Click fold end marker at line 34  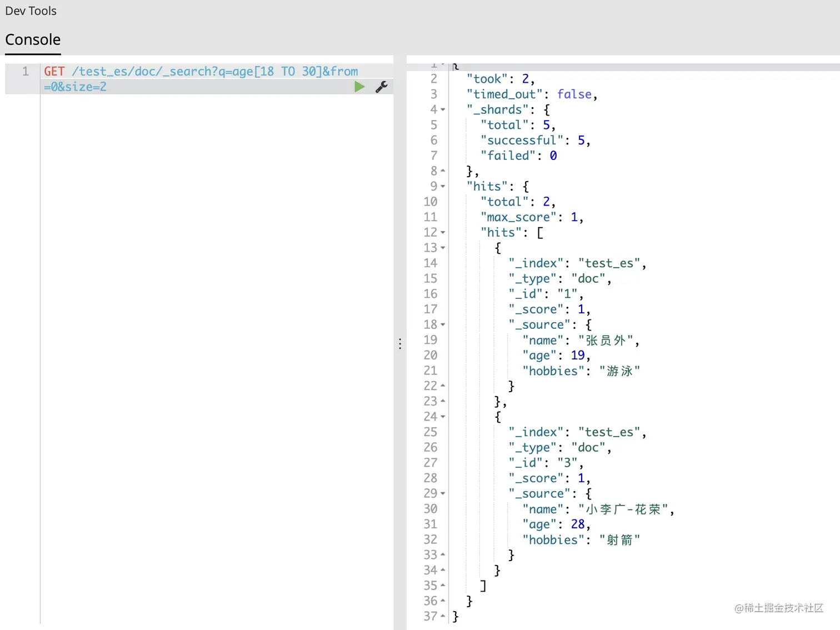pyautogui.click(x=443, y=569)
